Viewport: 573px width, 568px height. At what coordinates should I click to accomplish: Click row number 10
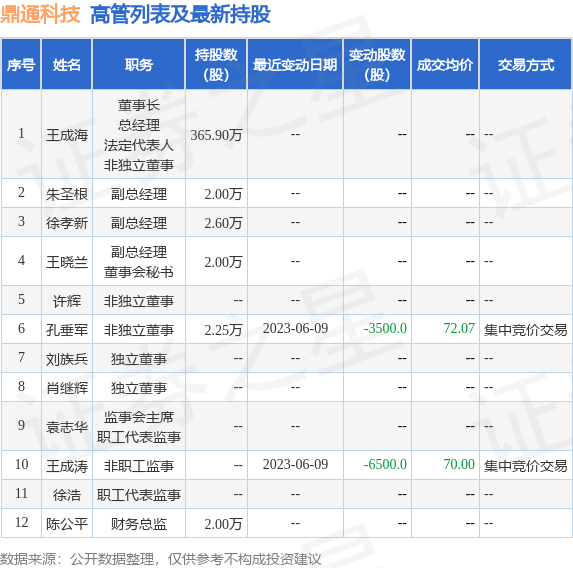tap(22, 464)
